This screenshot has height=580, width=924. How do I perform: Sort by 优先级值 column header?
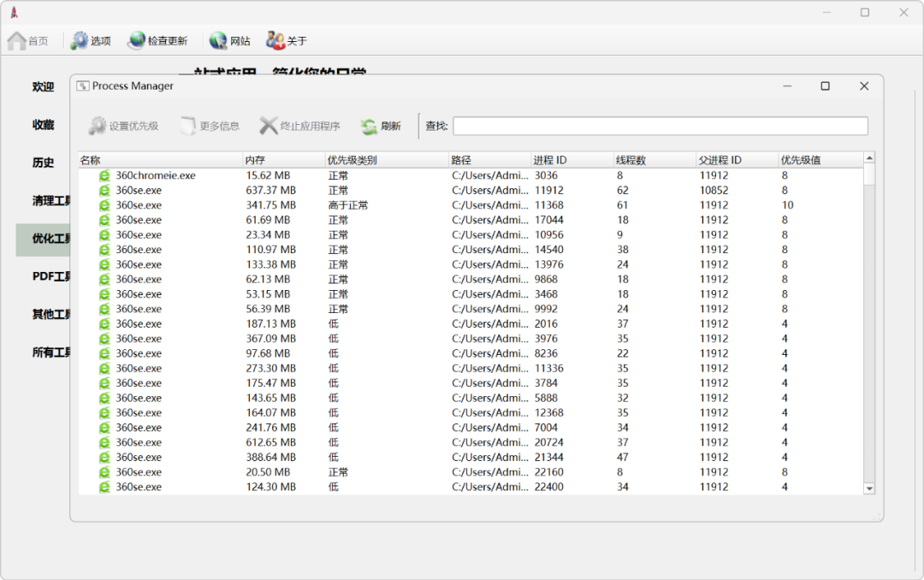coord(820,160)
